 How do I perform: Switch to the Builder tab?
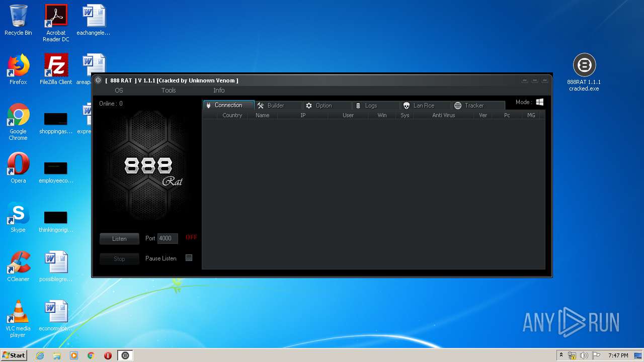click(x=278, y=106)
